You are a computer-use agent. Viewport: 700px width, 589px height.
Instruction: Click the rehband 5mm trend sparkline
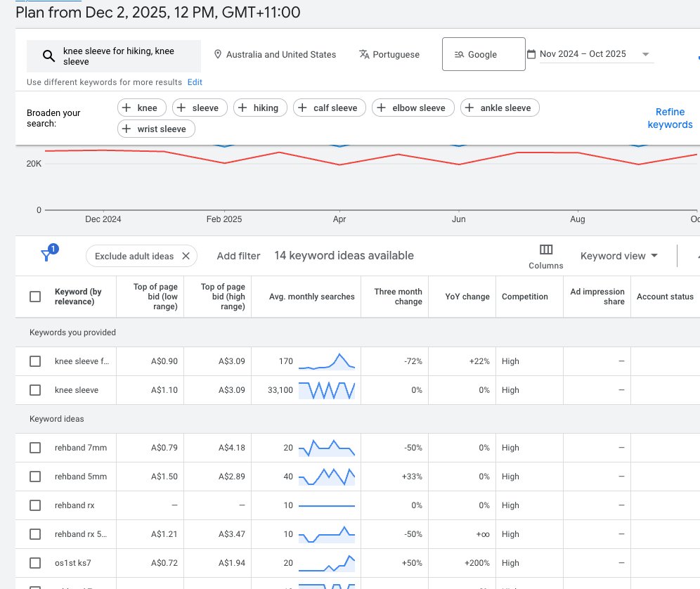tap(327, 477)
